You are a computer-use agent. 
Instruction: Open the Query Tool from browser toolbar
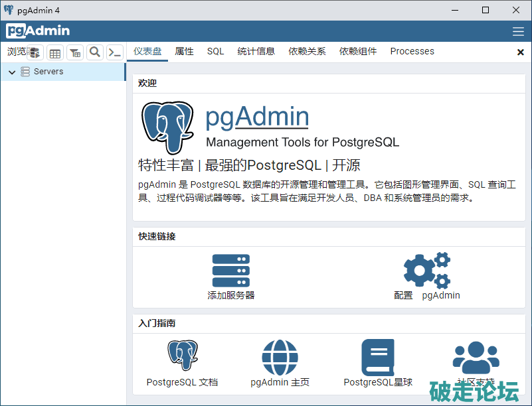pos(35,52)
